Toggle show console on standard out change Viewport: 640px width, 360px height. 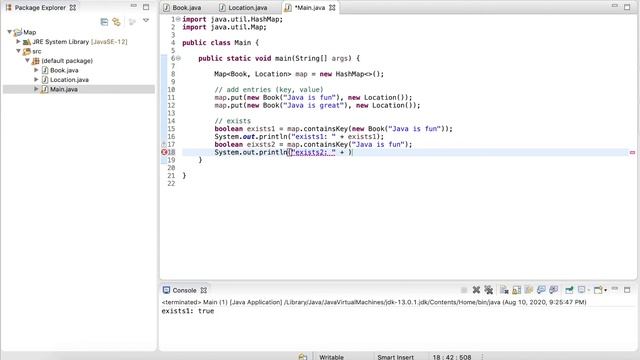[x=541, y=290]
